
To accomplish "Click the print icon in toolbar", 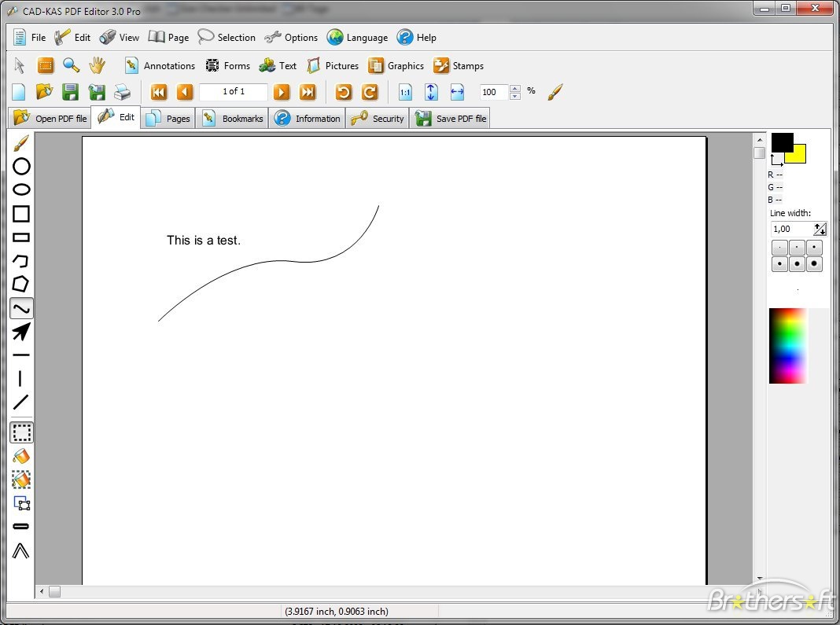I will 122,92.
